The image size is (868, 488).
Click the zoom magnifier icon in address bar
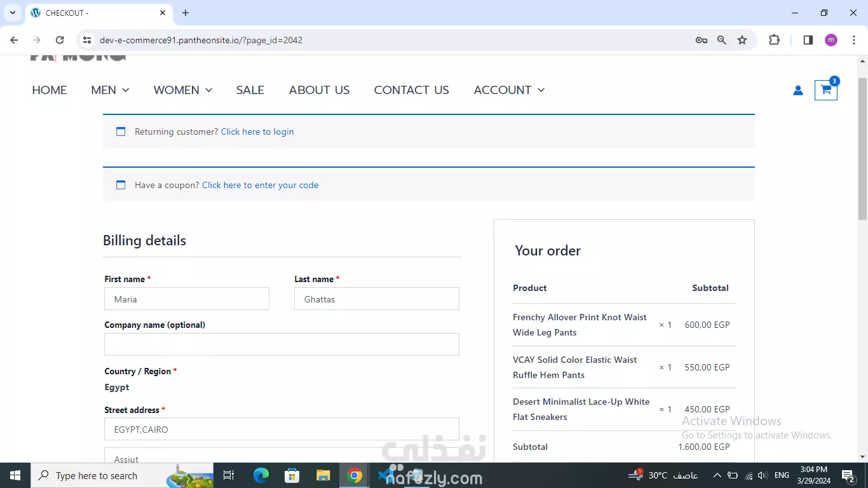pos(722,40)
